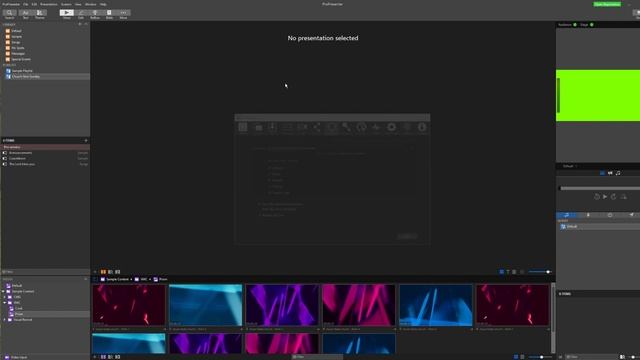Open the File menu

(x=25, y=4)
